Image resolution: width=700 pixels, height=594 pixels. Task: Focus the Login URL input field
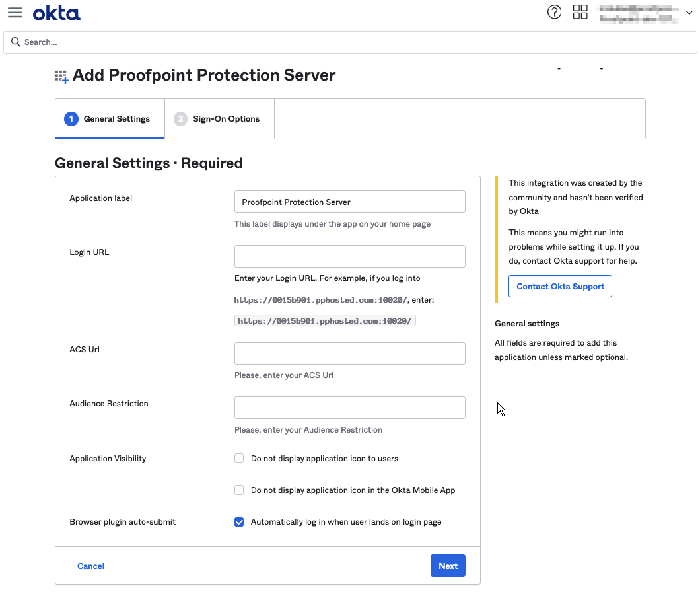[349, 256]
